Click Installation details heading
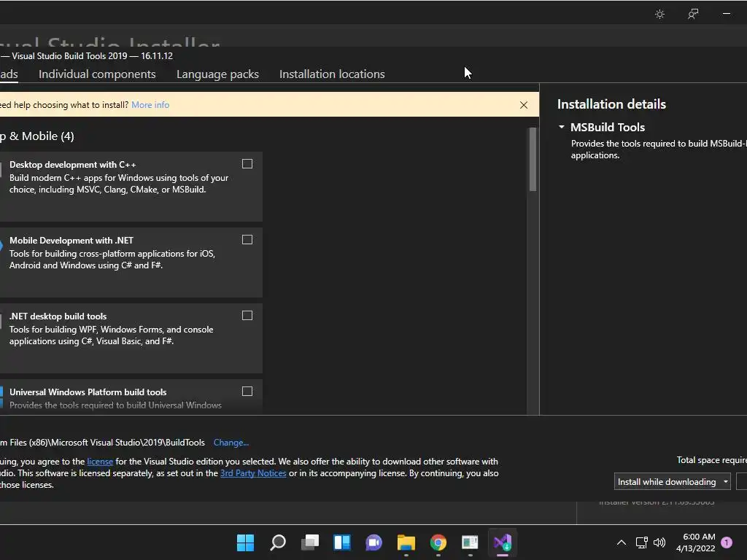 pyautogui.click(x=612, y=104)
